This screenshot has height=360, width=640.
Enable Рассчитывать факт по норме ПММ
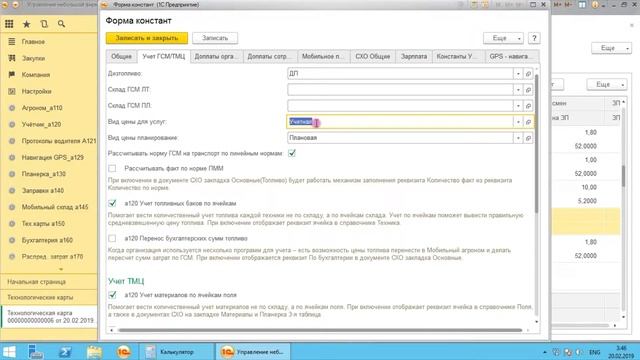click(112, 168)
